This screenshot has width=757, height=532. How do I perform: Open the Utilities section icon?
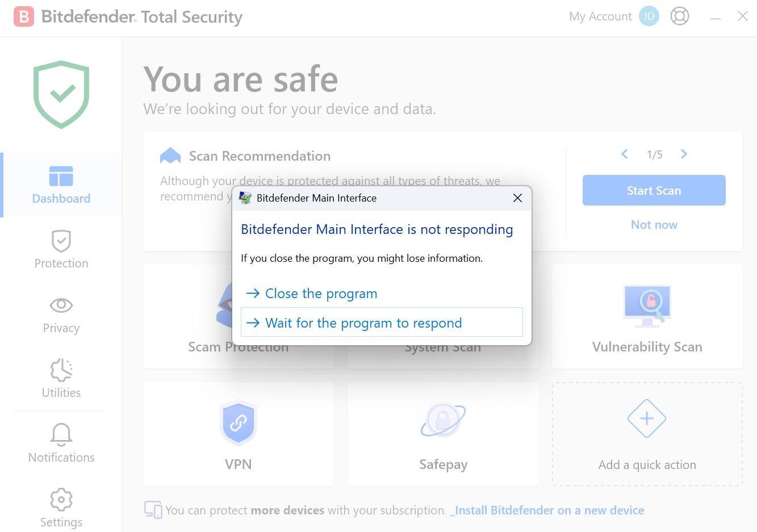click(61, 370)
